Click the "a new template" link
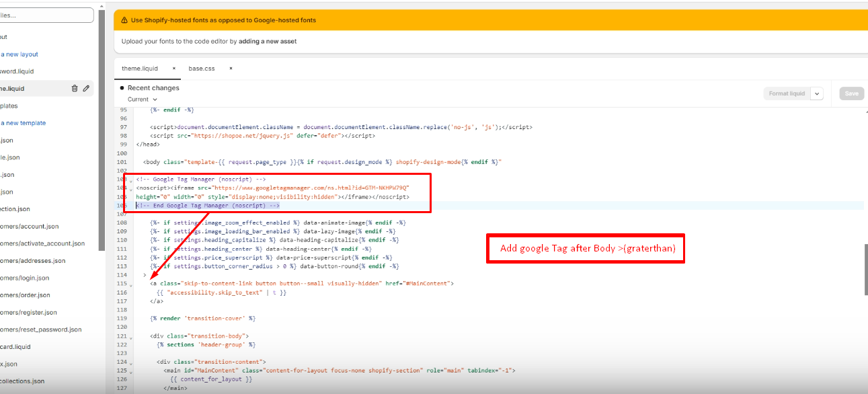Viewport: 868px width, 394px height. pos(23,123)
